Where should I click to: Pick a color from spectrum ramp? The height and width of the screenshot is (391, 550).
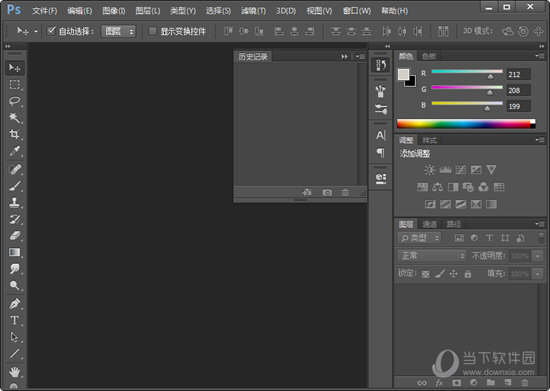pyautogui.click(x=466, y=123)
